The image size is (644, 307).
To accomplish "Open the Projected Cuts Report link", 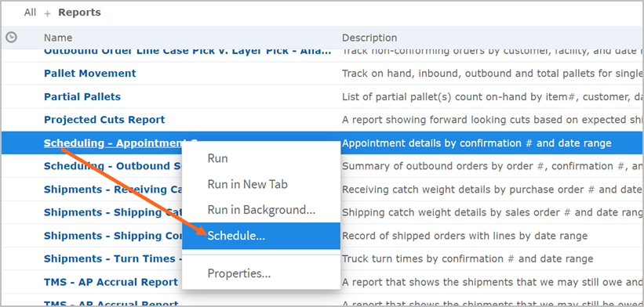I will (104, 120).
